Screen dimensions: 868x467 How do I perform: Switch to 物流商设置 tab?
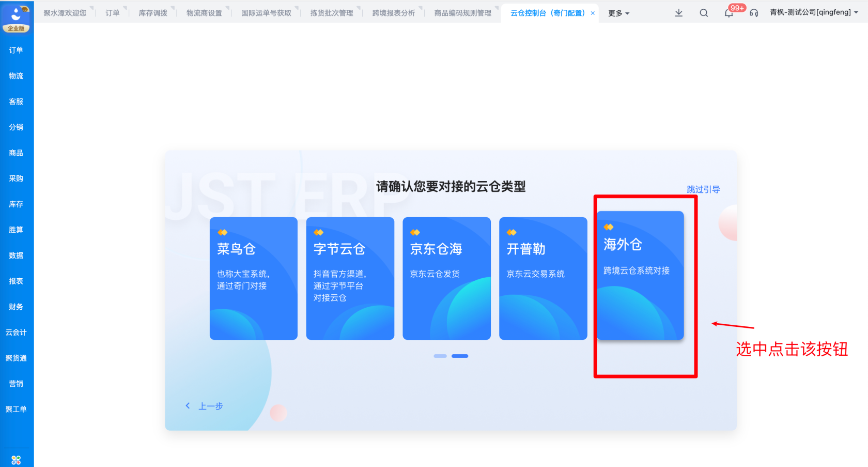204,13
